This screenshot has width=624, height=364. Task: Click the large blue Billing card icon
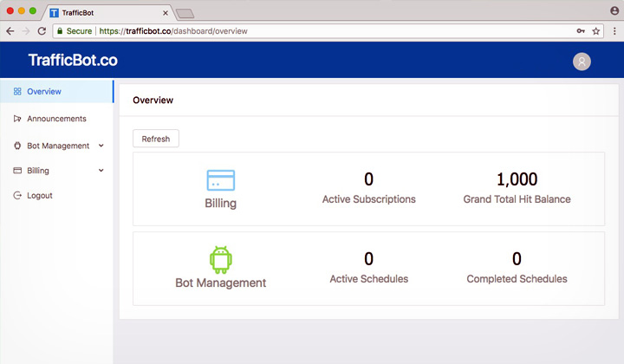click(x=220, y=180)
